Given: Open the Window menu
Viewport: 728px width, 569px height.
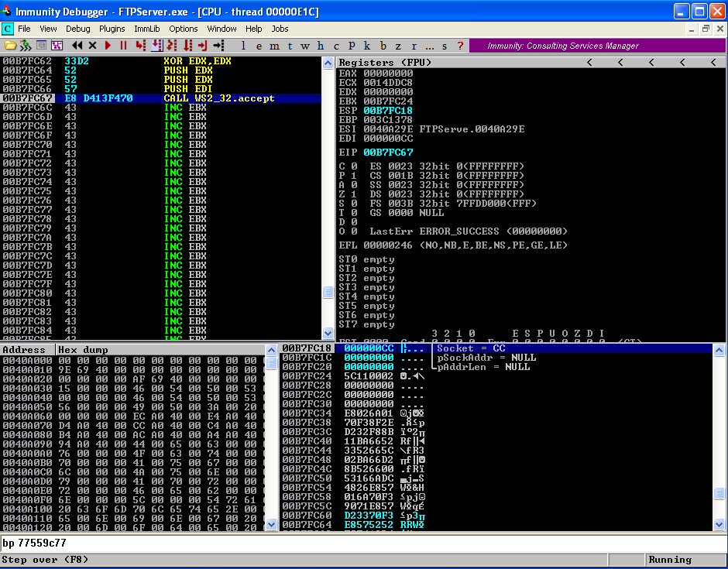Looking at the screenshot, I should [x=221, y=29].
